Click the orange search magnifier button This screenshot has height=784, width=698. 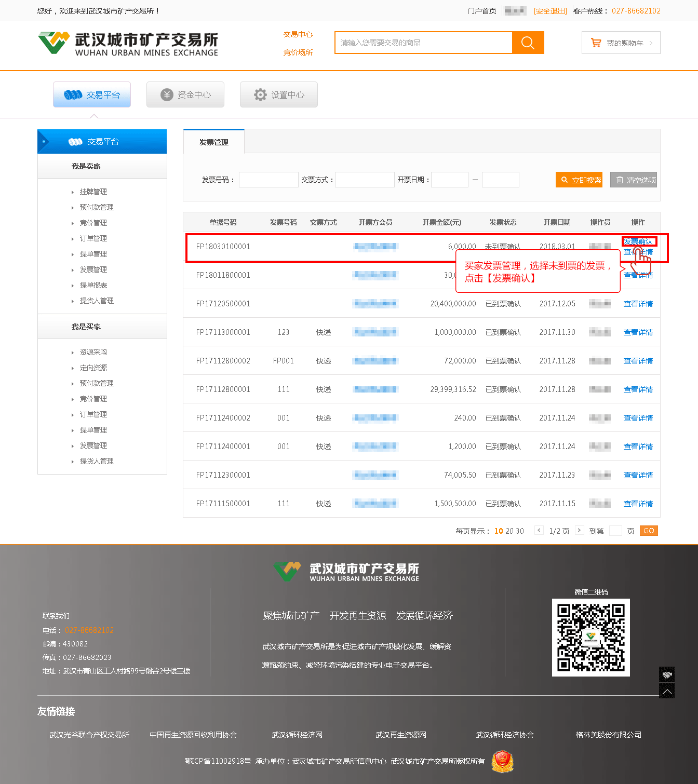pos(528,43)
